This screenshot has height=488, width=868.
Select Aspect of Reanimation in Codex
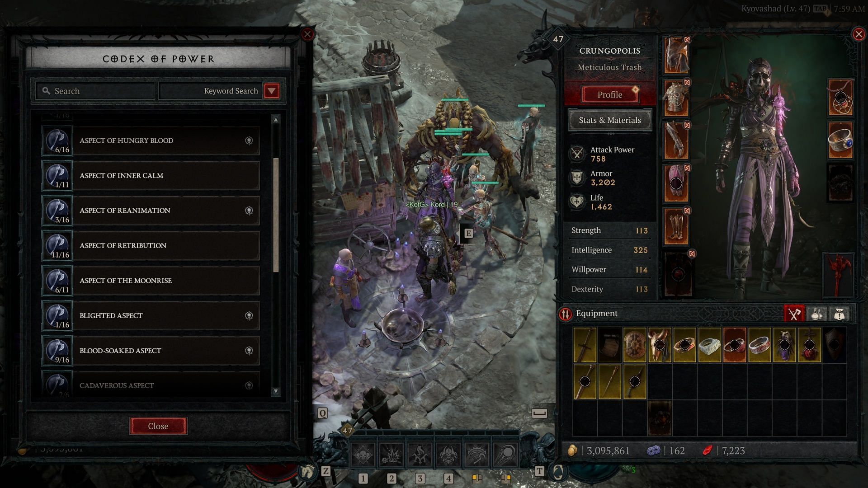158,210
